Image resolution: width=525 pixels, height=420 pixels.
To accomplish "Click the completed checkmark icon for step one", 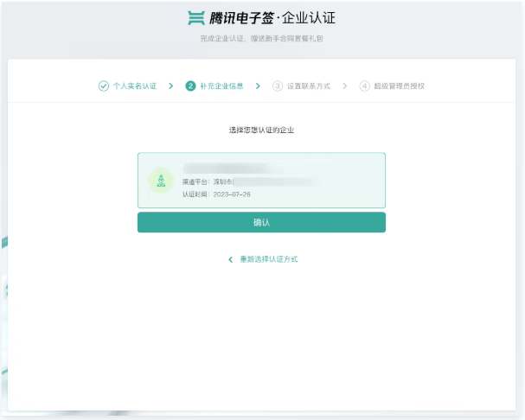I will pyautogui.click(x=104, y=86).
